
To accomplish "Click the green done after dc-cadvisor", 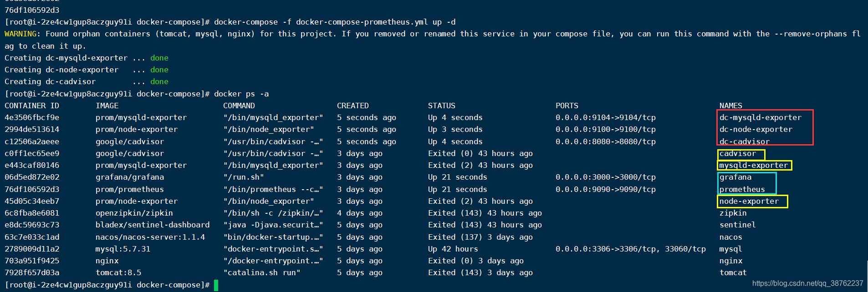I will [159, 81].
